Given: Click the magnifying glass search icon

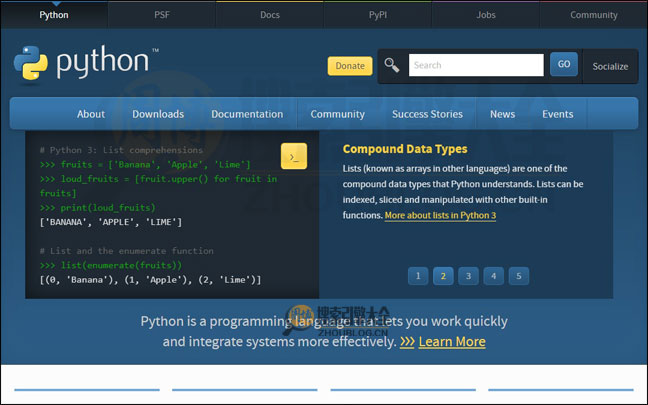Looking at the screenshot, I should point(391,65).
